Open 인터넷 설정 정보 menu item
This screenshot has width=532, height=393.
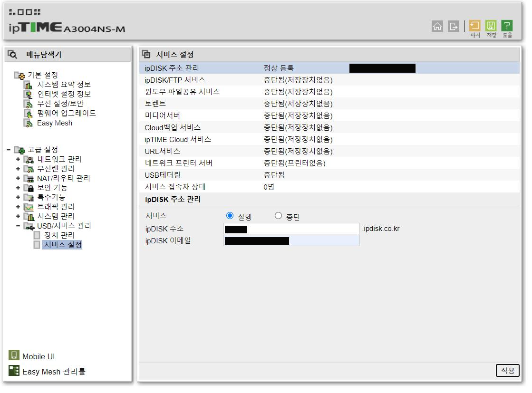point(64,94)
